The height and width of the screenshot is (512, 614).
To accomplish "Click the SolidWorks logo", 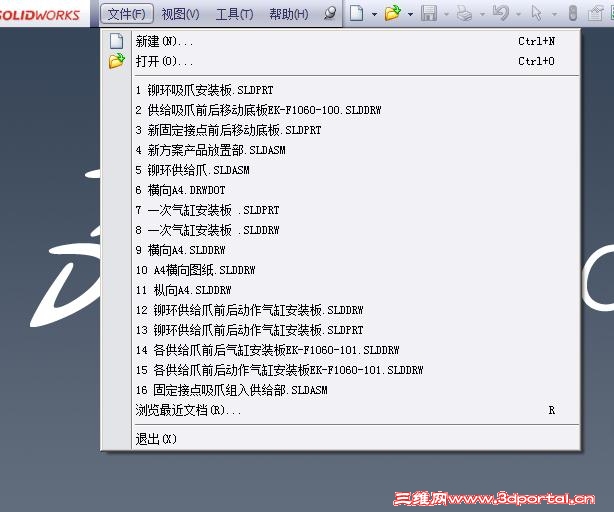I will tap(40, 15).
